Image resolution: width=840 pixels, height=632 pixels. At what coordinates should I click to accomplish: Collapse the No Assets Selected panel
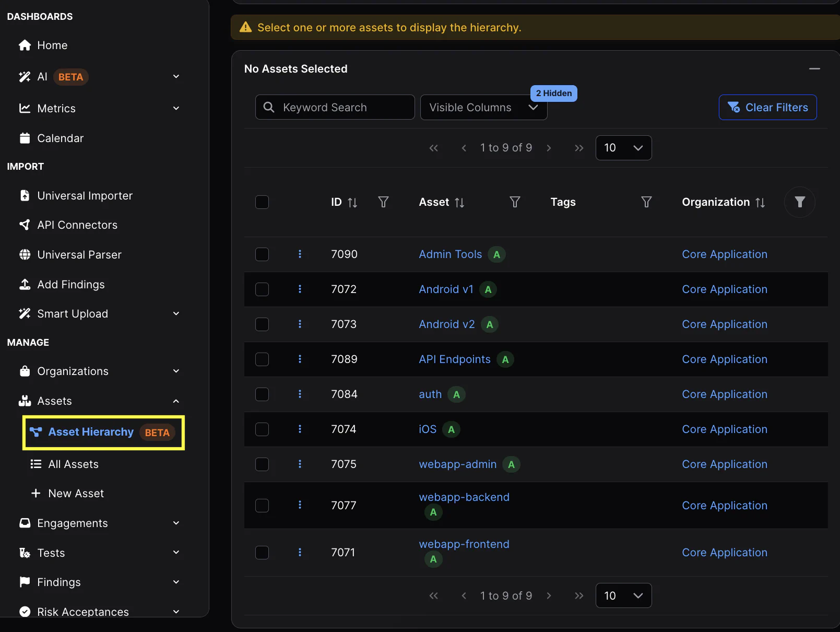tap(814, 69)
